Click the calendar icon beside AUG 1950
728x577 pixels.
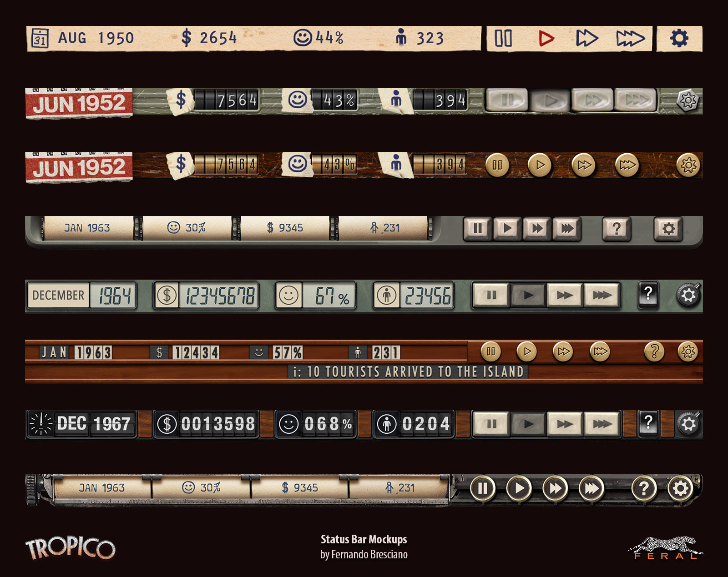click(x=40, y=38)
